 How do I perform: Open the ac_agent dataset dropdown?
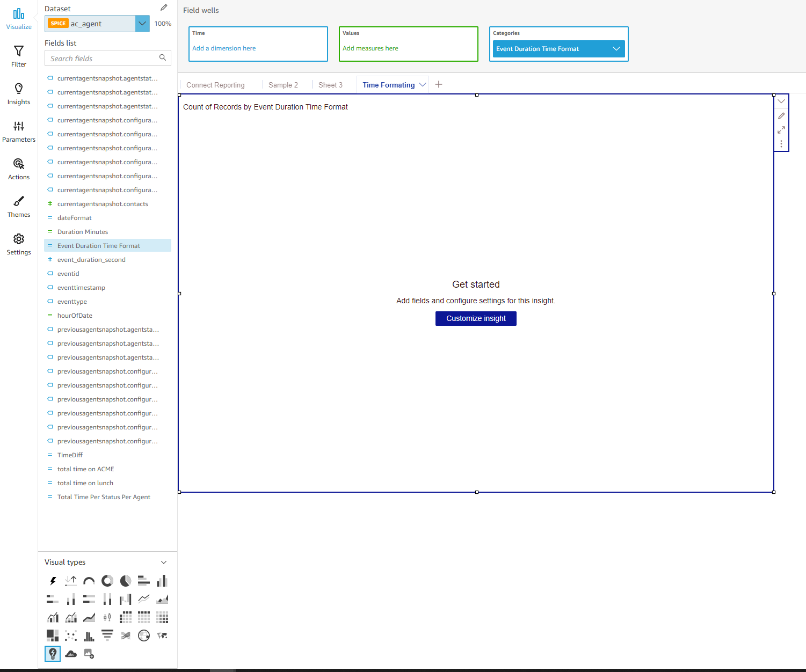pyautogui.click(x=142, y=24)
